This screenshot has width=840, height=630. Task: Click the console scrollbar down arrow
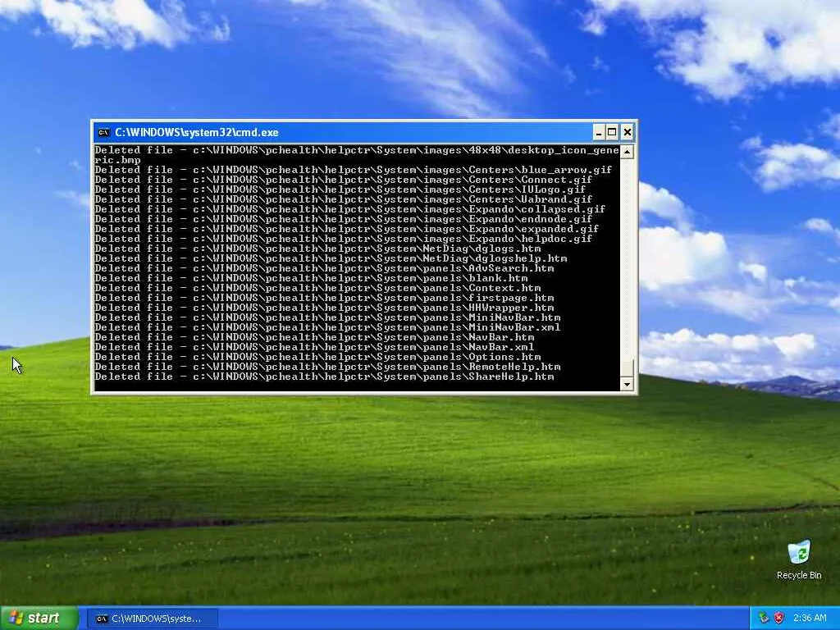point(627,384)
